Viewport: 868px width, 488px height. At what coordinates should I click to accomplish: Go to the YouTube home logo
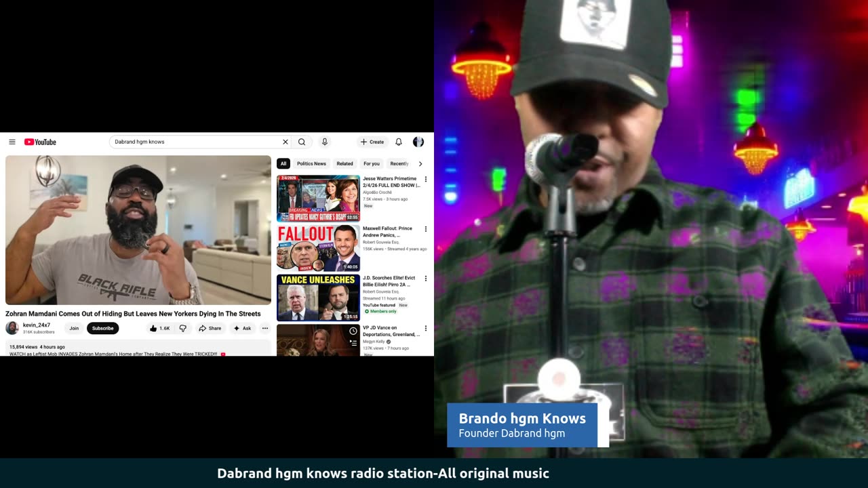[x=40, y=142]
